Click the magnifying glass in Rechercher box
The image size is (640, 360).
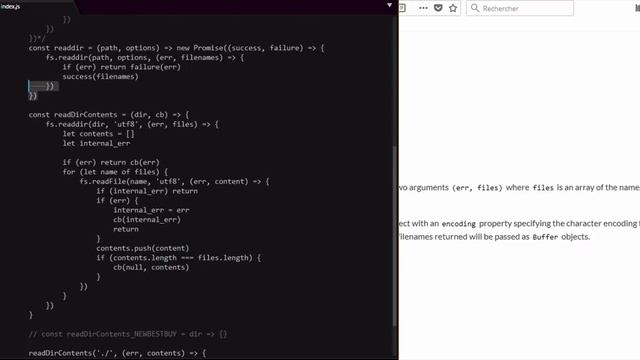pyautogui.click(x=475, y=8)
